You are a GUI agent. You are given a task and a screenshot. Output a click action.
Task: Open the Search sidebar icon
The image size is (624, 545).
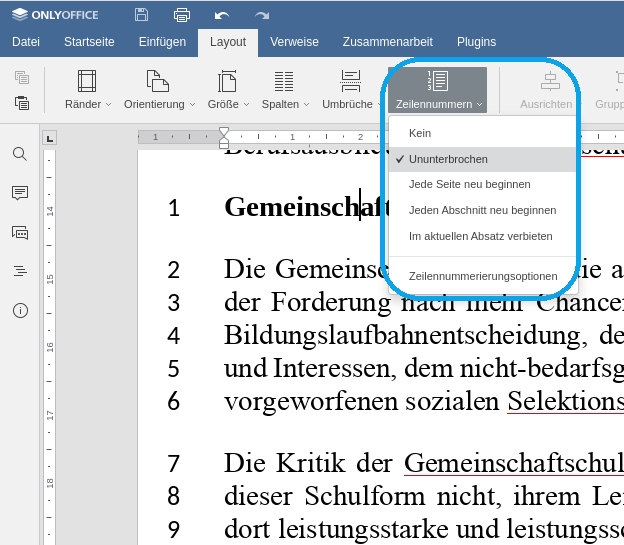coord(20,154)
